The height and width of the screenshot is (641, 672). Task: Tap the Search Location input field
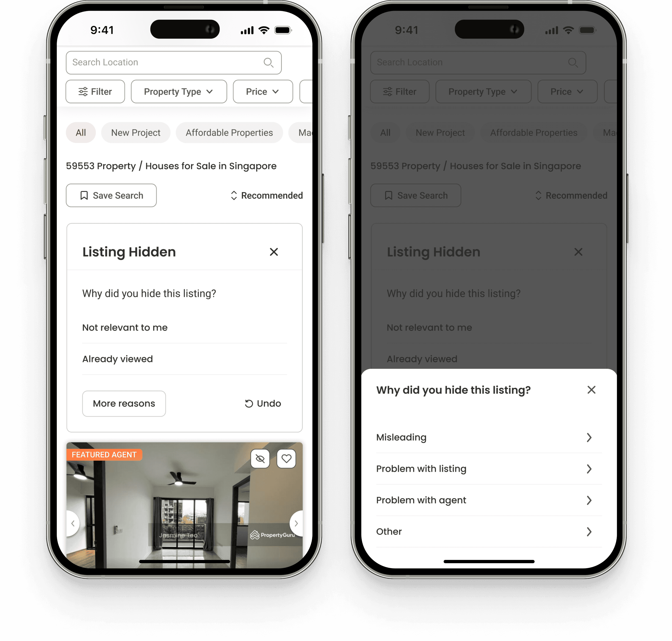click(174, 62)
